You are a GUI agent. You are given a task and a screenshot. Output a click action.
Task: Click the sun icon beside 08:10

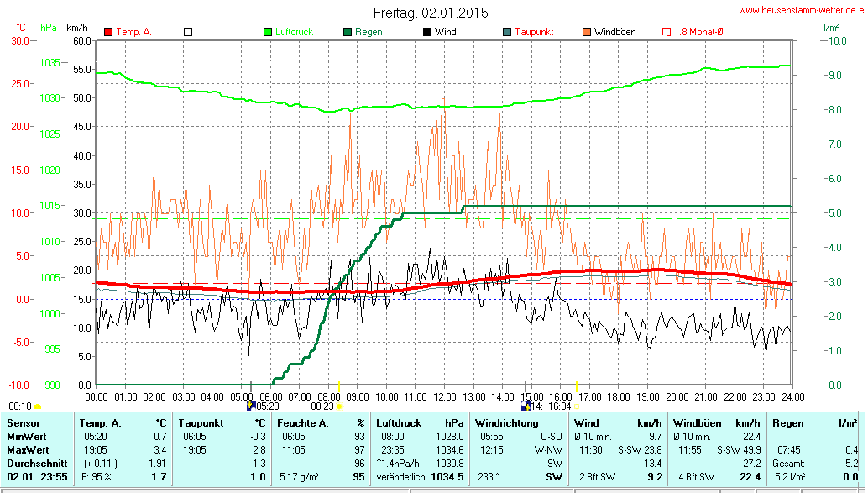pyautogui.click(x=37, y=406)
